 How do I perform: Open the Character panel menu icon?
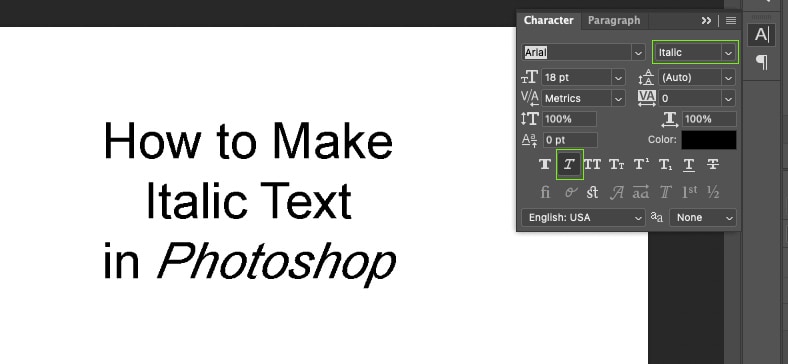tap(731, 21)
